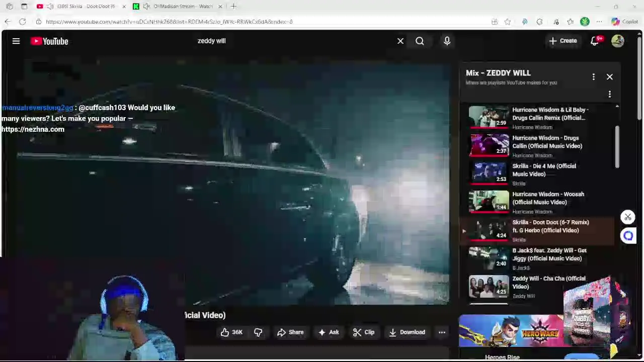Open more actions ellipsis under video
This screenshot has width=644, height=362.
(x=442, y=332)
